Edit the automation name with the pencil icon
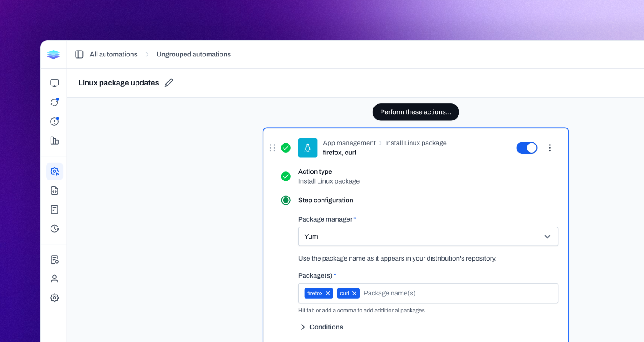Viewport: 644px width, 342px height. (x=169, y=83)
